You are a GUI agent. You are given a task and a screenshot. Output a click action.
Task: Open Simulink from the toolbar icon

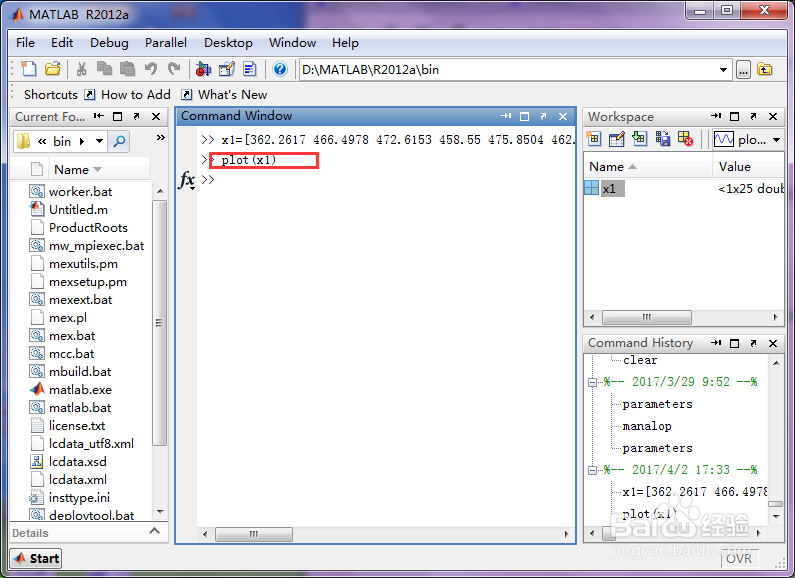[203, 69]
